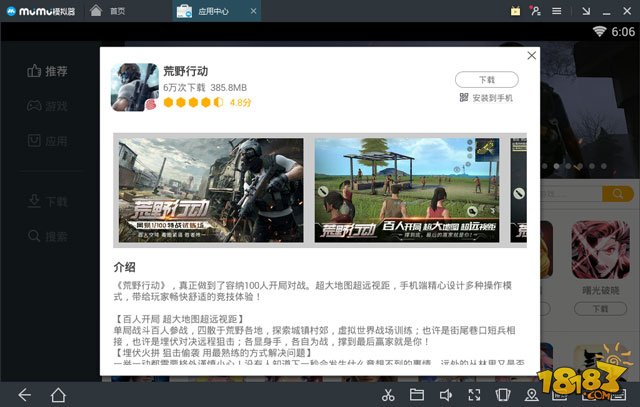
Task: Open the 首页 home tab
Action: (108, 11)
